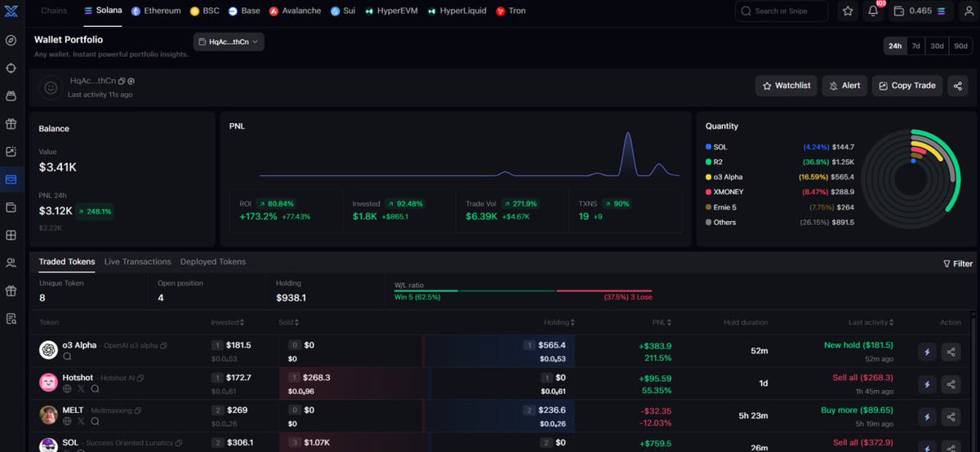Click in the Search or Snipe field
Screen dimensions: 980x452
click(782, 11)
